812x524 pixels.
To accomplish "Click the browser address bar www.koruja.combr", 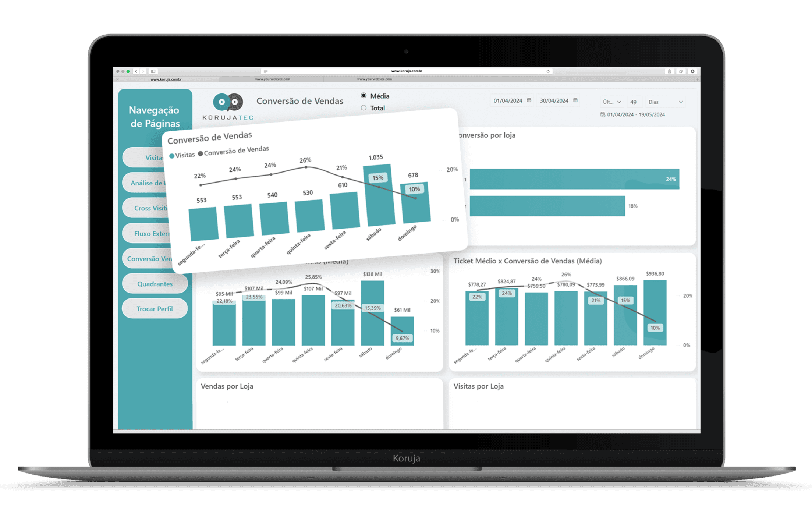I will click(x=407, y=71).
